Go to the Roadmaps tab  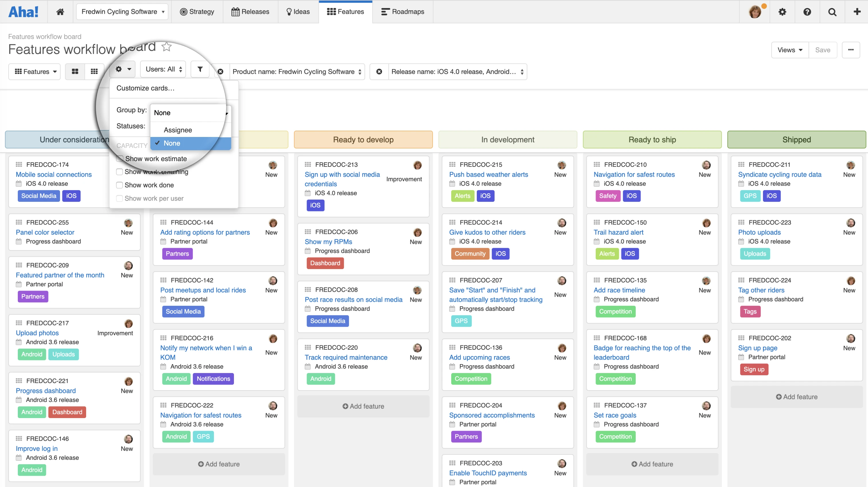coord(403,12)
